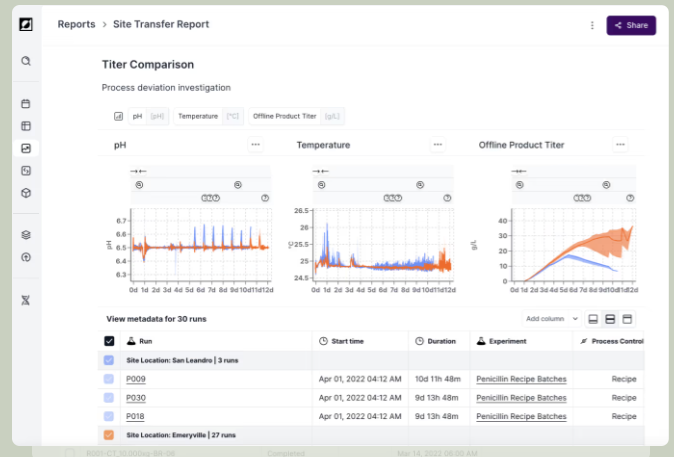Click the upload icon in sidebar
674x457 pixels.
pos(26,257)
